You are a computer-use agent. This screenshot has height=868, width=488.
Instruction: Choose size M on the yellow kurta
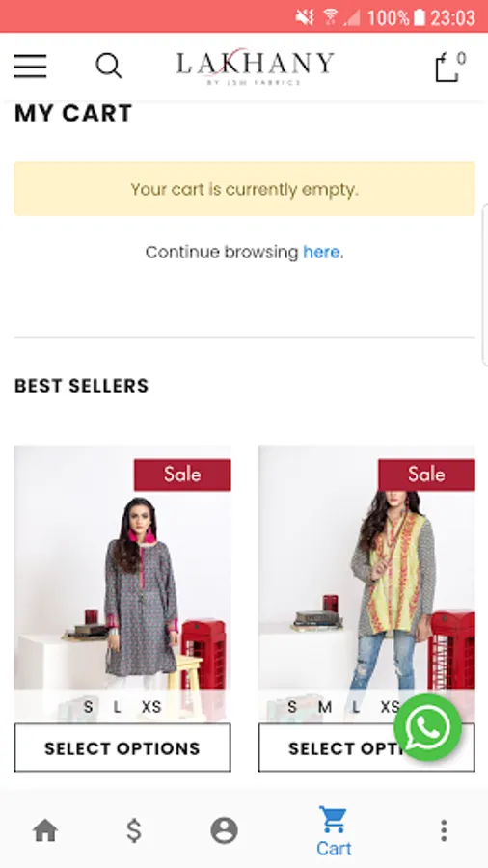tap(325, 707)
